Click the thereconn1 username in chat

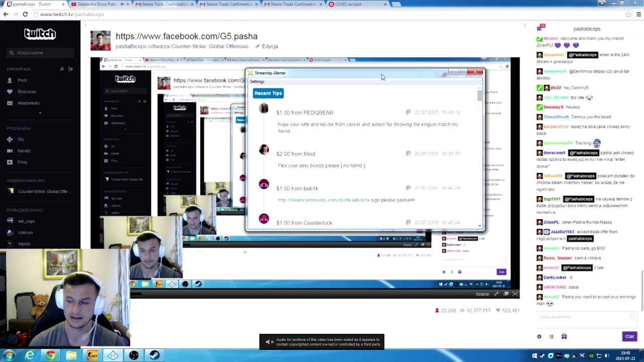(x=554, y=153)
